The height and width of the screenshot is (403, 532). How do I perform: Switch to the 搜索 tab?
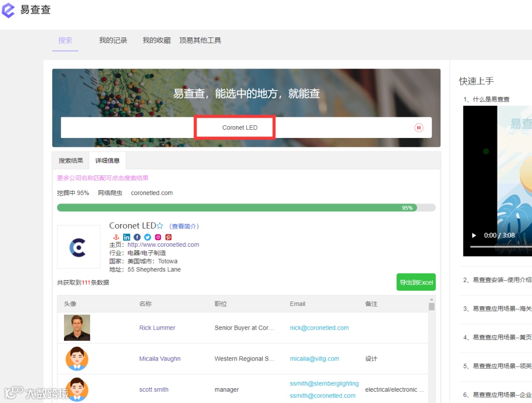(x=65, y=40)
